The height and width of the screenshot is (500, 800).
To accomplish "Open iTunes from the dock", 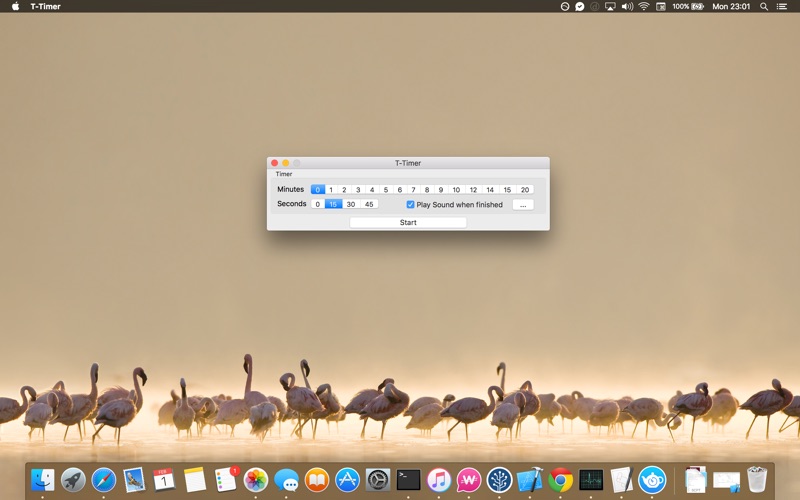I will click(438, 480).
